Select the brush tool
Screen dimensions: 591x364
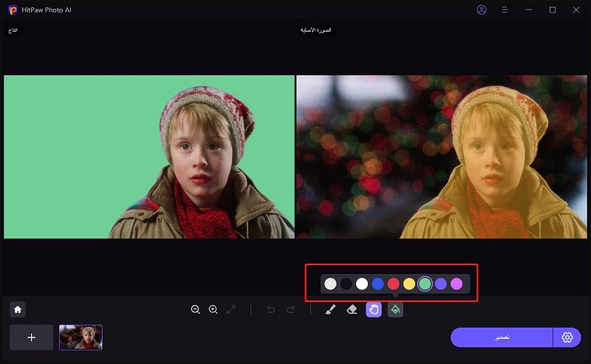pos(330,309)
